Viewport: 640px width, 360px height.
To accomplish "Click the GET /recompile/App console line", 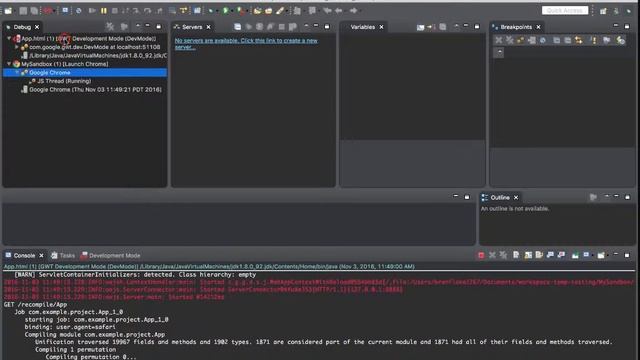I will 36,304.
